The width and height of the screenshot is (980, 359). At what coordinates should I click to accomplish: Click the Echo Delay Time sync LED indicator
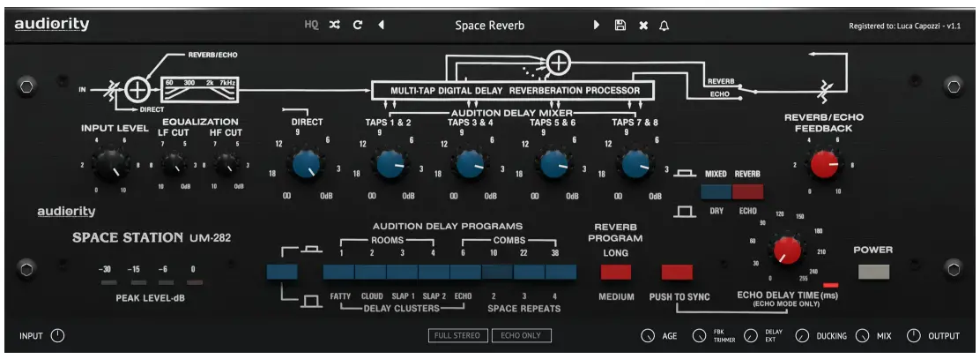click(x=831, y=285)
